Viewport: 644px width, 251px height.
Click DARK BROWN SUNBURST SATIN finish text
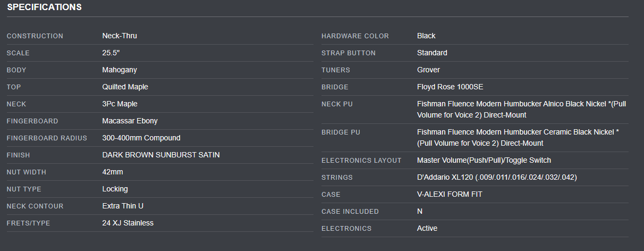(160, 155)
